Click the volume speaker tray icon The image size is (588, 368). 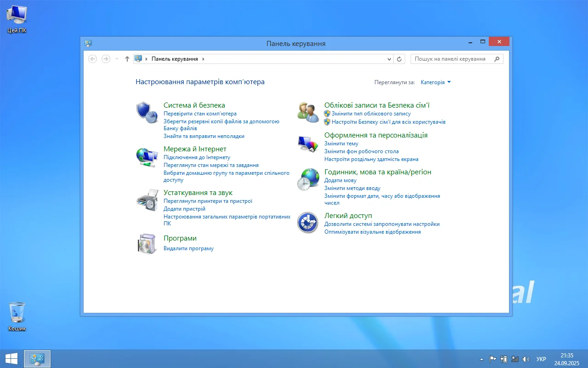point(526,359)
